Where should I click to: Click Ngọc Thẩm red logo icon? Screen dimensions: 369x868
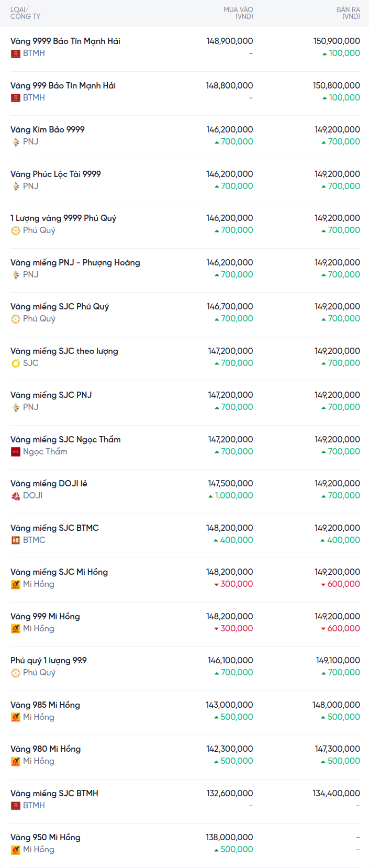point(16,452)
